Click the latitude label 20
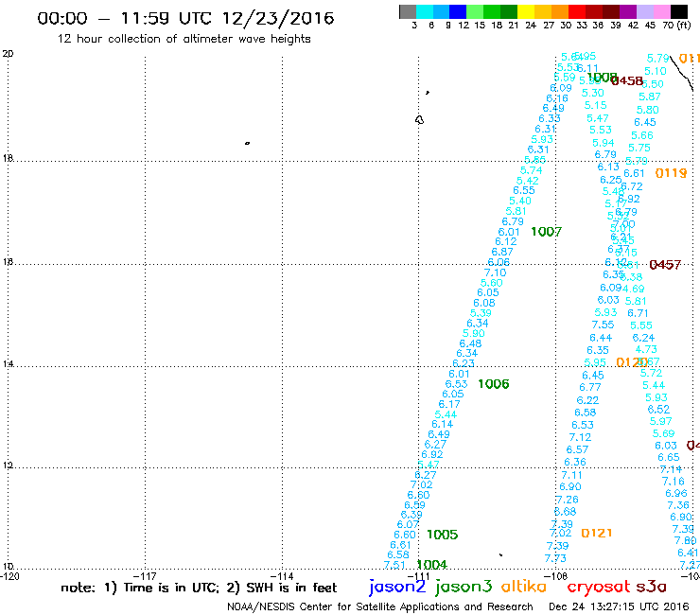700x615 pixels. [8, 54]
